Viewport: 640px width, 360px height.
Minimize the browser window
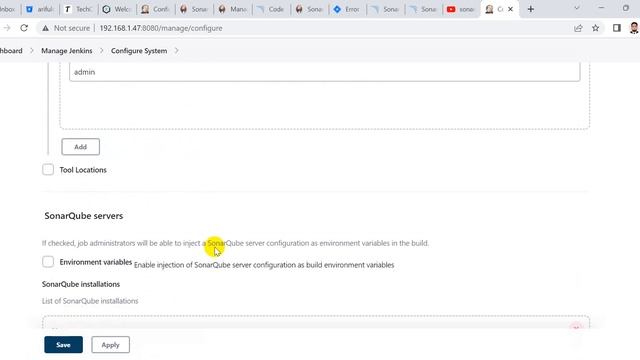(601, 8)
